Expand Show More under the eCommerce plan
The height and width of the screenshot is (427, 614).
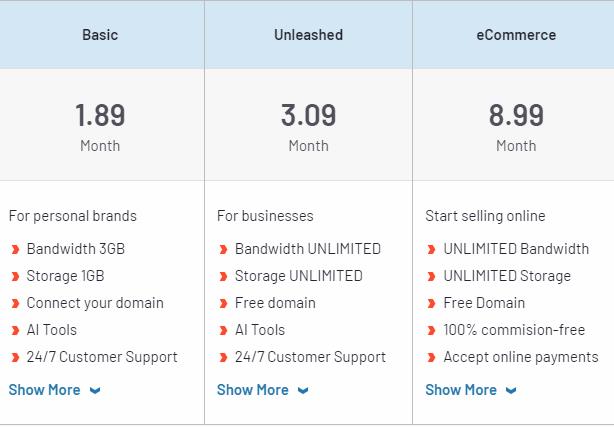[470, 390]
